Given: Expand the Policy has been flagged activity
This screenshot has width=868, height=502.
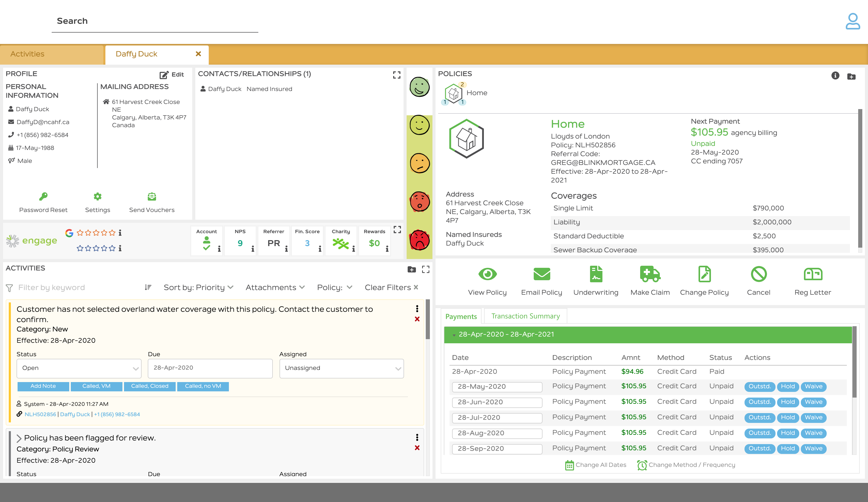Looking at the screenshot, I should (x=19, y=438).
